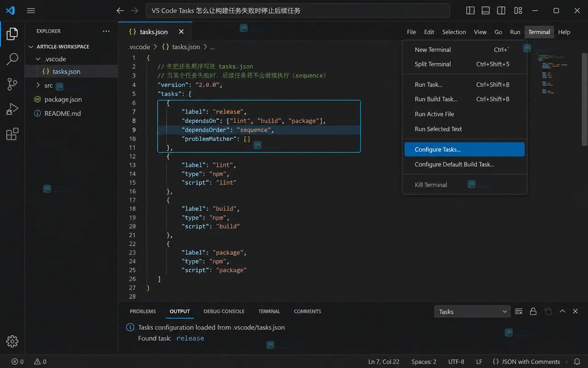Close the bottom panel with X
This screenshot has width=588, height=368.
[575, 311]
